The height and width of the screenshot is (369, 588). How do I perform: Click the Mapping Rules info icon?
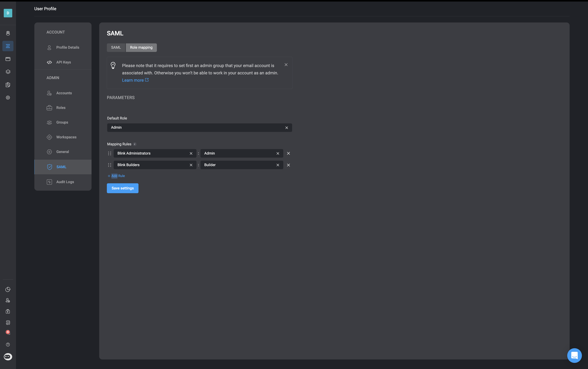click(x=135, y=144)
